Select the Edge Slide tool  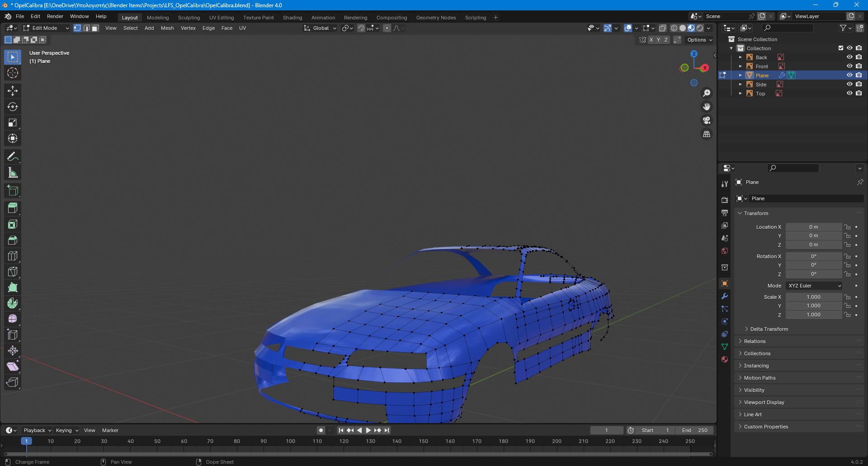pos(13,335)
